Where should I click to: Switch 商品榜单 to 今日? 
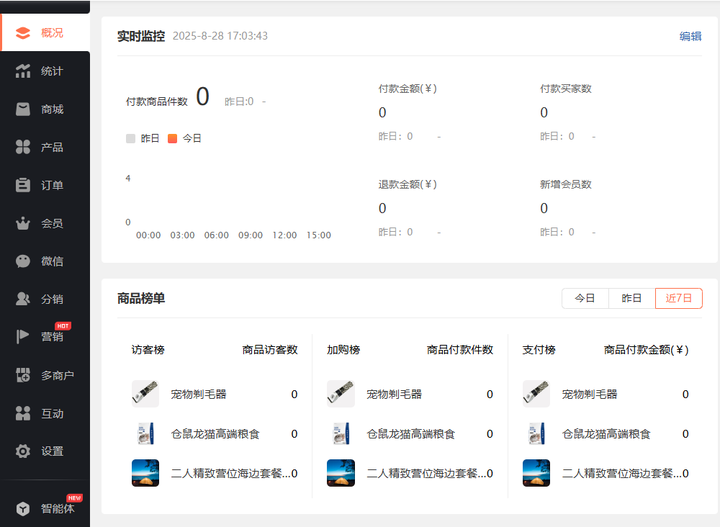(585, 298)
